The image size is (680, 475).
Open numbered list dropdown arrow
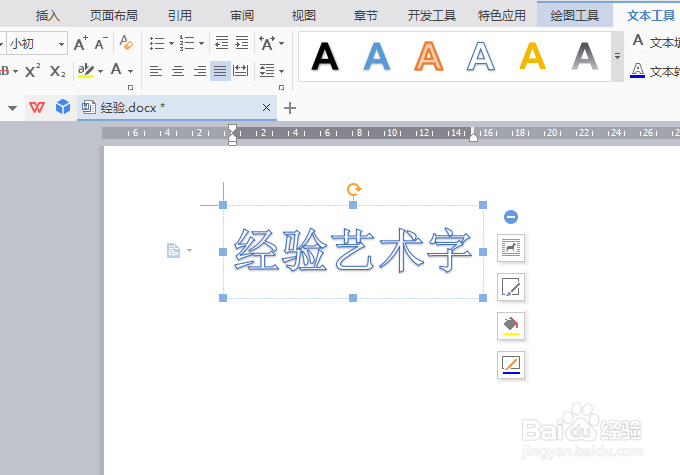coord(202,43)
